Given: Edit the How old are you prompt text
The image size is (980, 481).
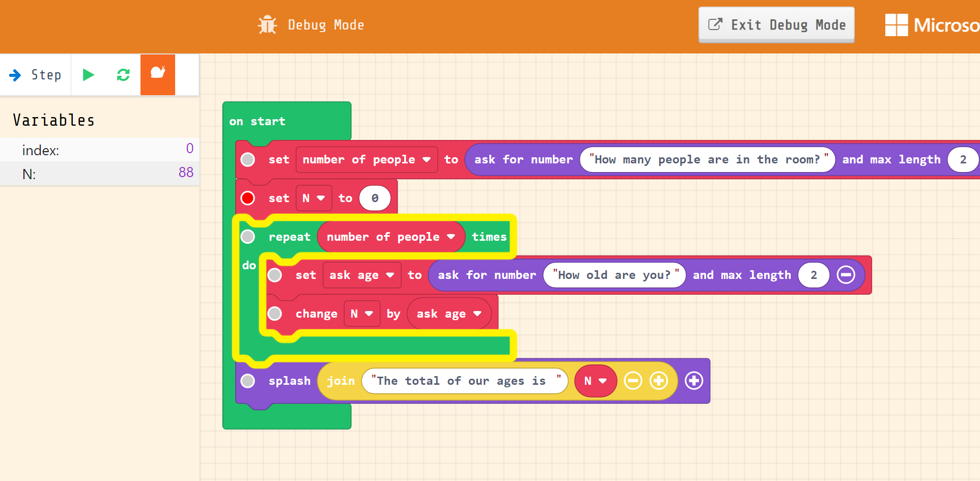Looking at the screenshot, I should [614, 275].
